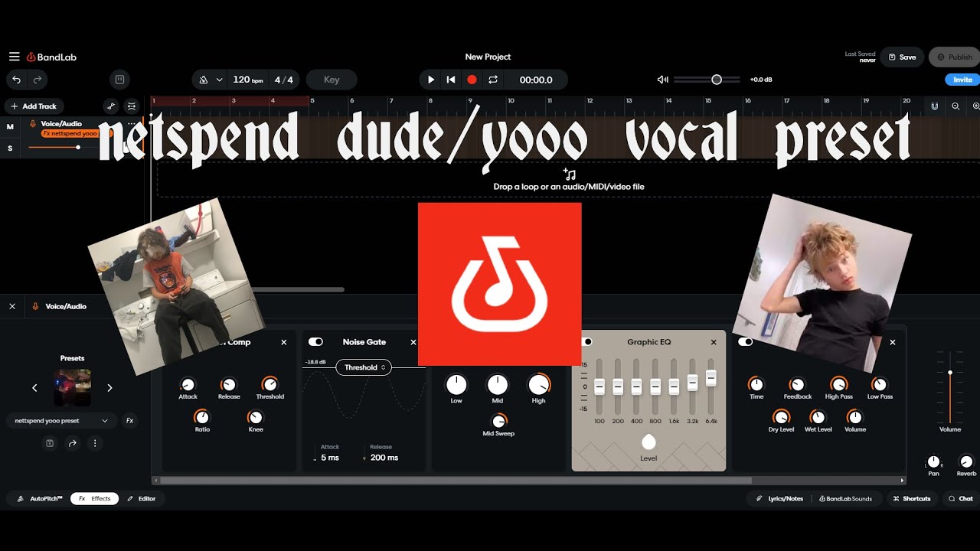Go to the previous preset
The image size is (980, 551).
(34, 388)
